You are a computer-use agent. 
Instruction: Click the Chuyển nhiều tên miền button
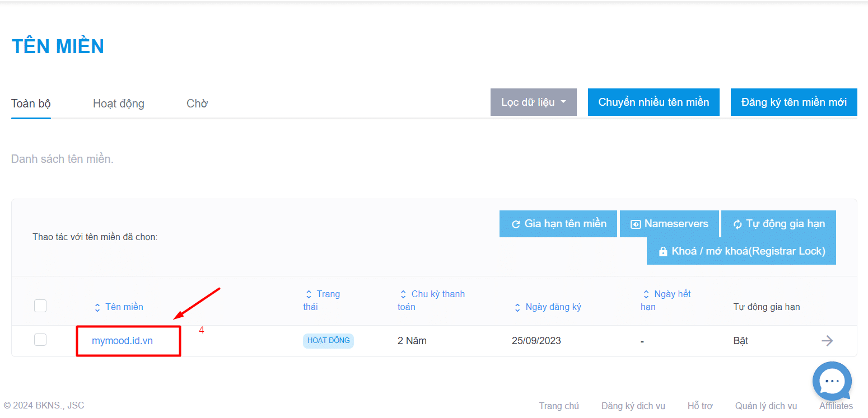click(x=653, y=102)
